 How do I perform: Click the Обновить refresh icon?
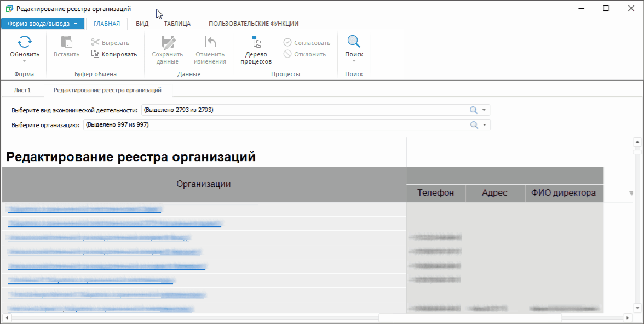click(x=25, y=42)
